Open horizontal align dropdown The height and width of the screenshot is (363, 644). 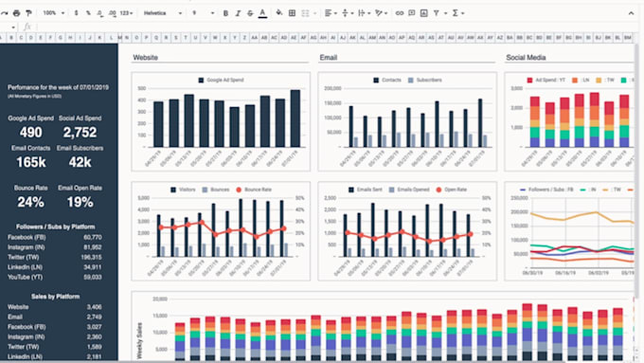coord(331,13)
